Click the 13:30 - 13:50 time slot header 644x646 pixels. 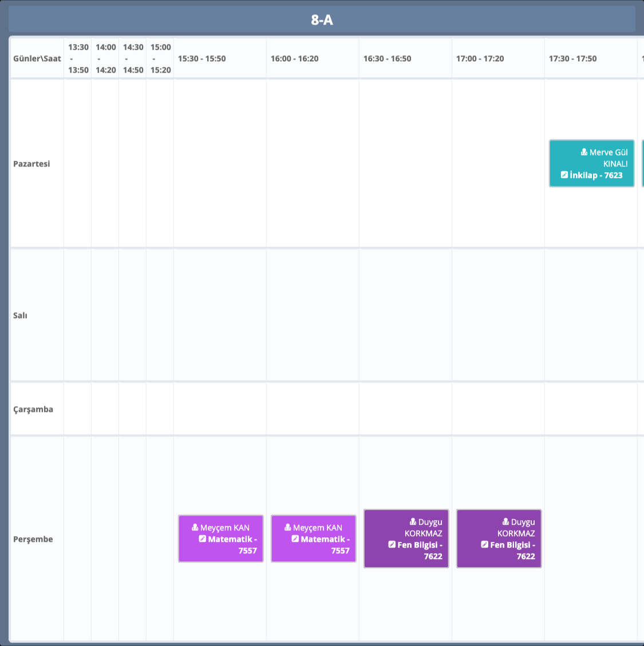78,58
